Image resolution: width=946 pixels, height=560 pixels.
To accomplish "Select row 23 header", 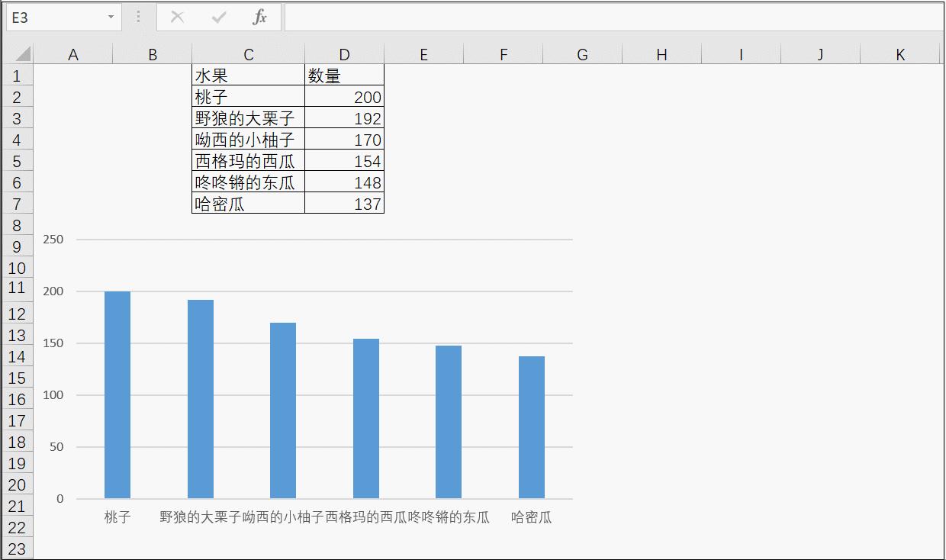I will pos(18,548).
